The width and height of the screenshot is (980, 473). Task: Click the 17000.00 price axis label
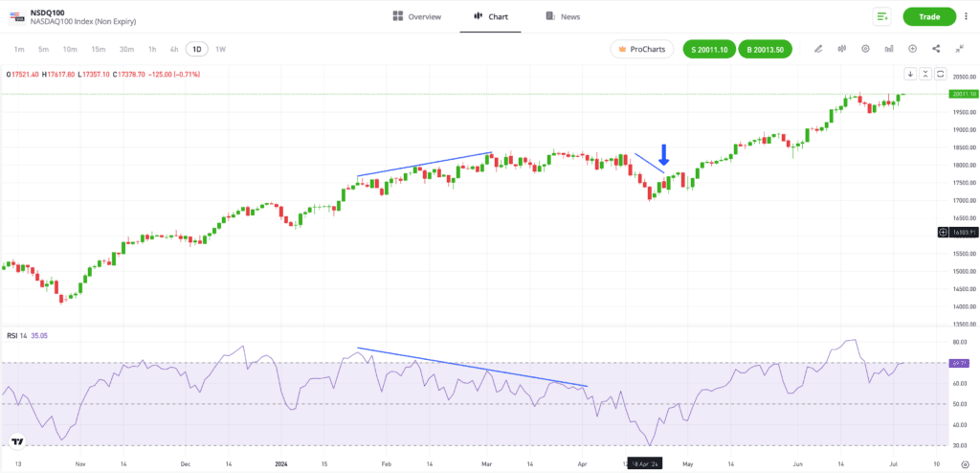tap(963, 200)
